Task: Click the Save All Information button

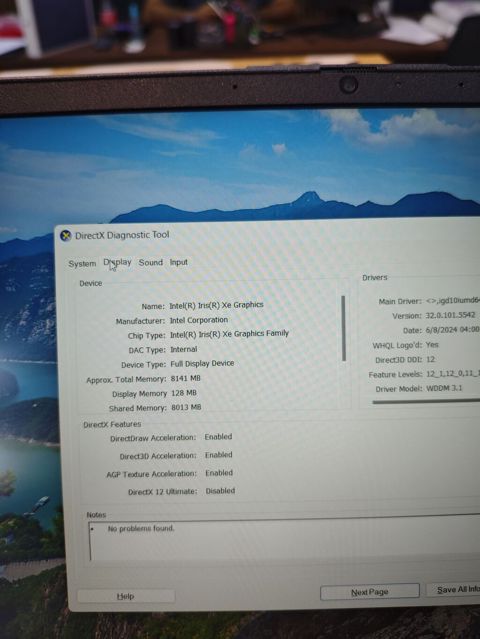Action: click(453, 589)
